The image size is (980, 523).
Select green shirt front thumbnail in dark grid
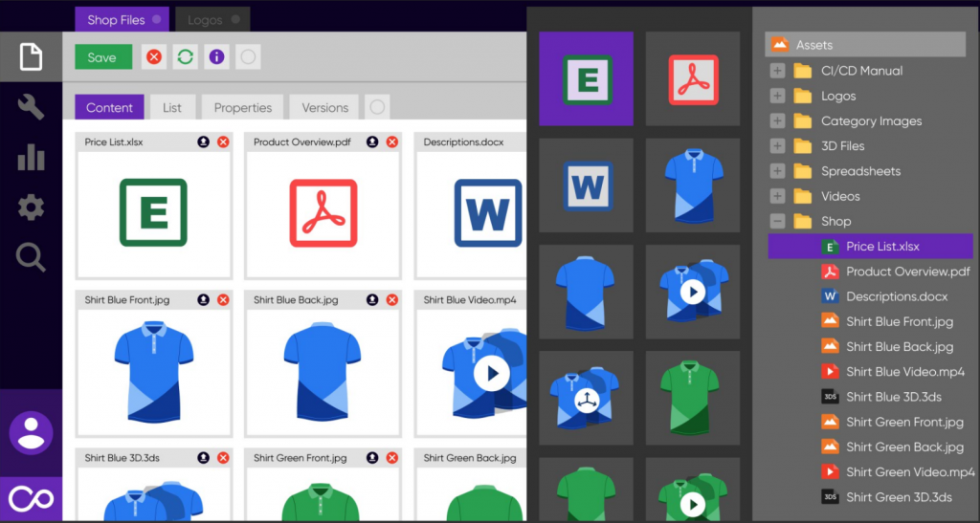pyautogui.click(x=693, y=398)
